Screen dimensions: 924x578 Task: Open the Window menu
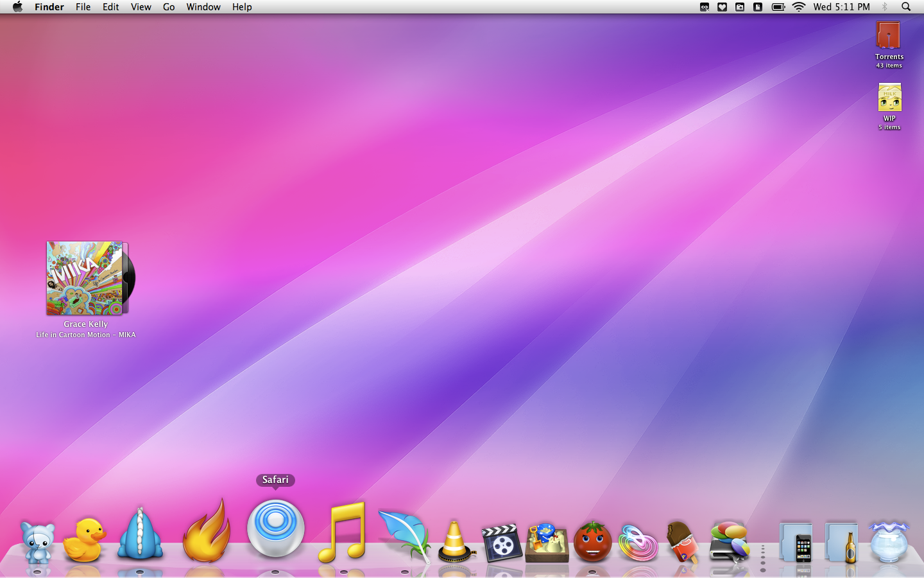pos(203,7)
